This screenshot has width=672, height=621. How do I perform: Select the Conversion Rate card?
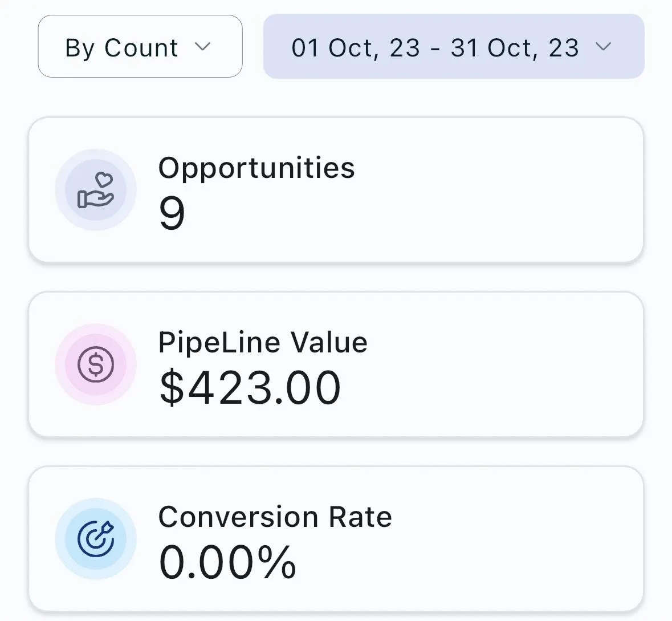[336, 539]
